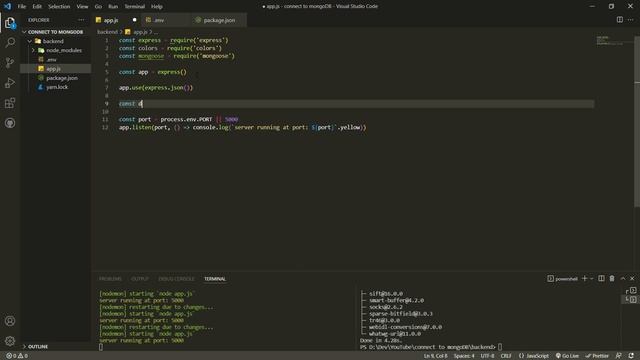The height and width of the screenshot is (360, 640).
Task: Click Ln 9, Col 8 cursor position
Action: point(436,356)
